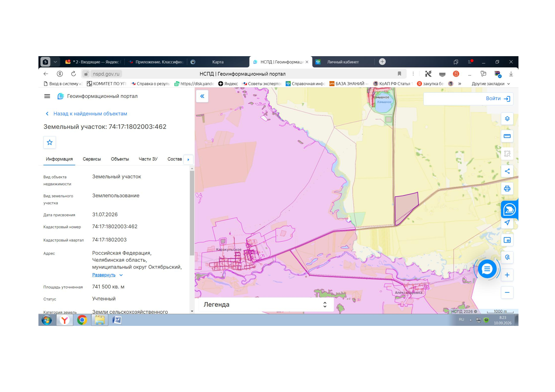Open browser downloads arrow icon

pyautogui.click(x=511, y=74)
